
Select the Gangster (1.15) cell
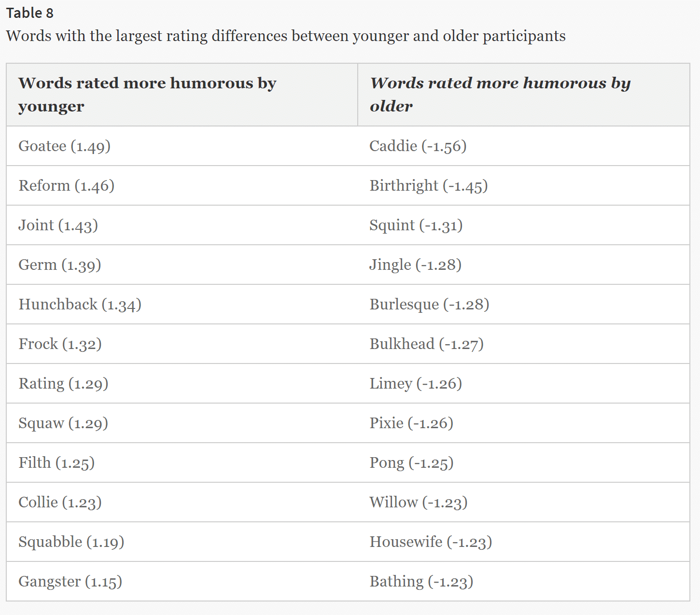70,582
